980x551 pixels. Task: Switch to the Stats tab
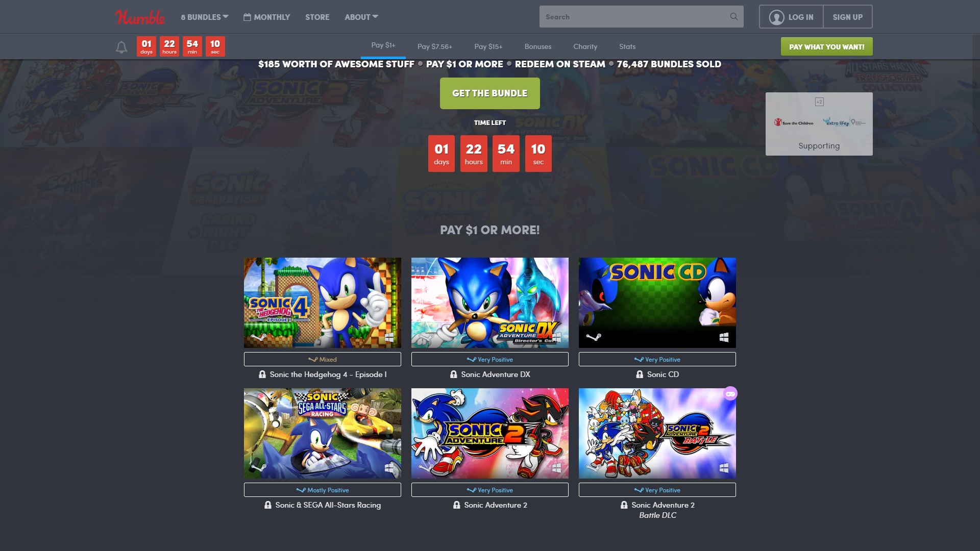pyautogui.click(x=627, y=46)
